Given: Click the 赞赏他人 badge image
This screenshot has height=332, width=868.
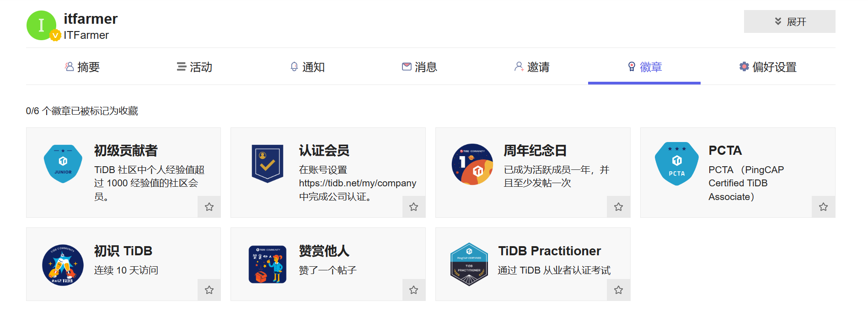Looking at the screenshot, I should pos(268,264).
